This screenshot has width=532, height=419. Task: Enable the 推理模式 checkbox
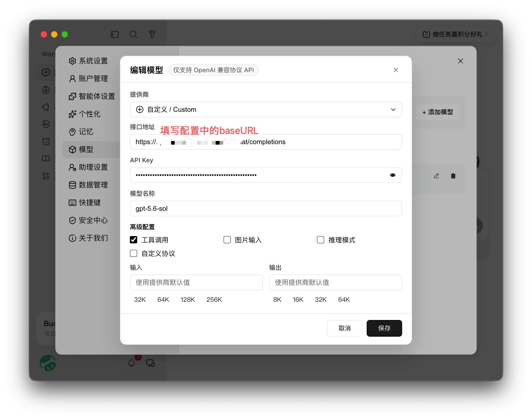click(x=321, y=240)
